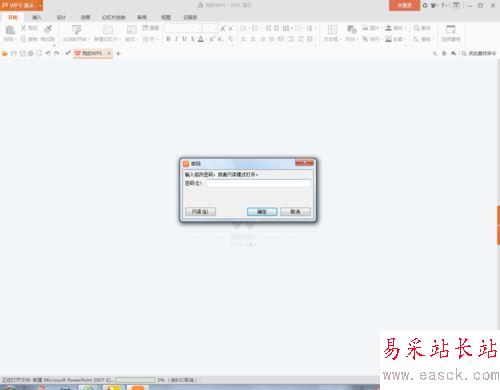Click 只读 Read-only button in password dialog
The width and height of the screenshot is (500, 390).
pos(200,212)
